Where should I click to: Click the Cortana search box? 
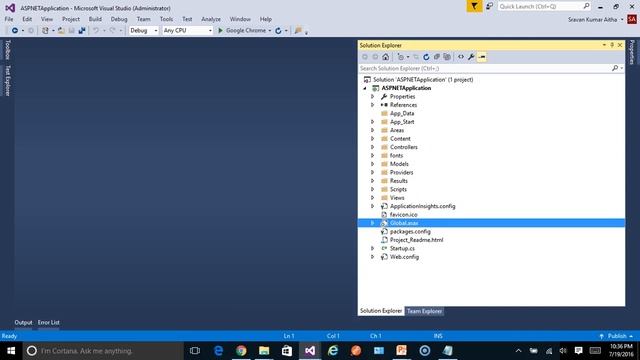pos(103,351)
